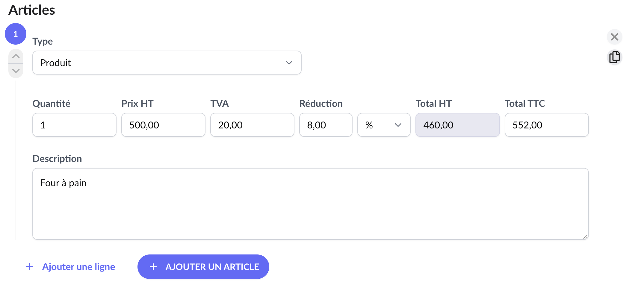The image size is (644, 285).
Task: Click the Ajouter une ligne link
Action: [78, 266]
